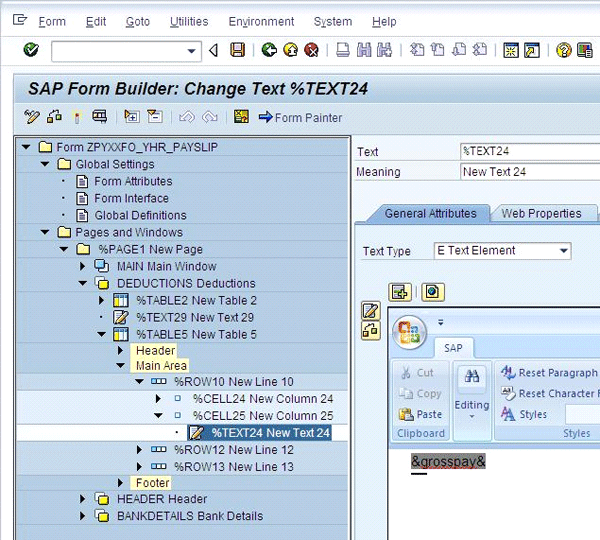Screen dimensions: 600x540
Task: Click the red Cancel icon
Action: tap(311, 50)
